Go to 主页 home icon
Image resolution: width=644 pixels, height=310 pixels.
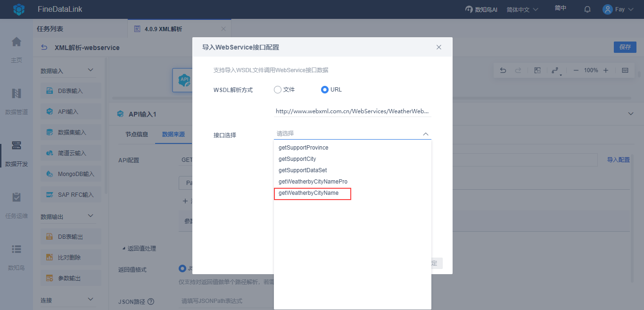click(x=17, y=42)
